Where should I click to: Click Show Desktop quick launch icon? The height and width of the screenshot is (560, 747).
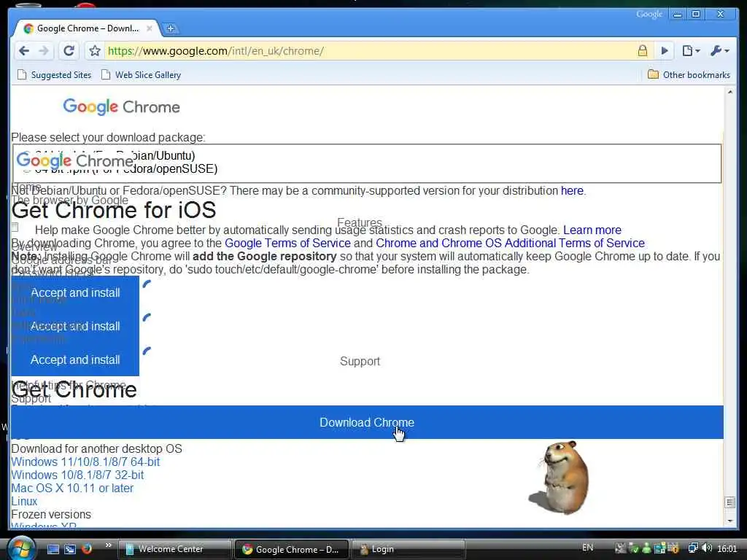pos(53,549)
